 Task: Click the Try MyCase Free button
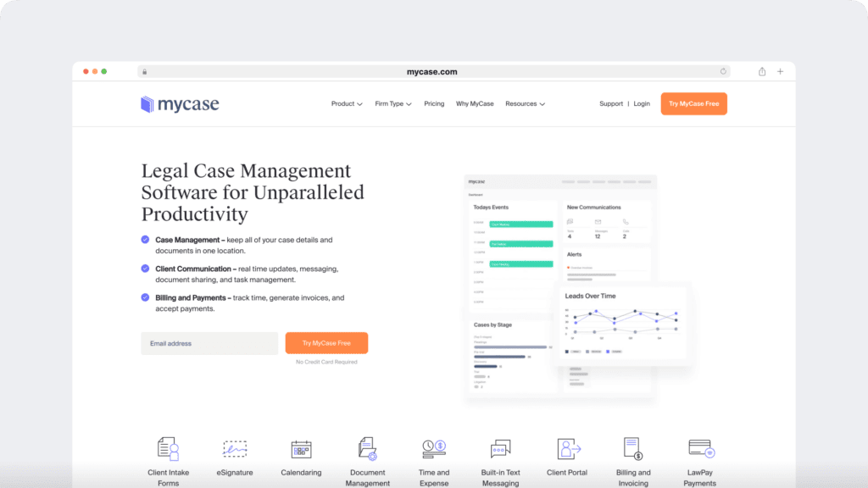point(693,103)
